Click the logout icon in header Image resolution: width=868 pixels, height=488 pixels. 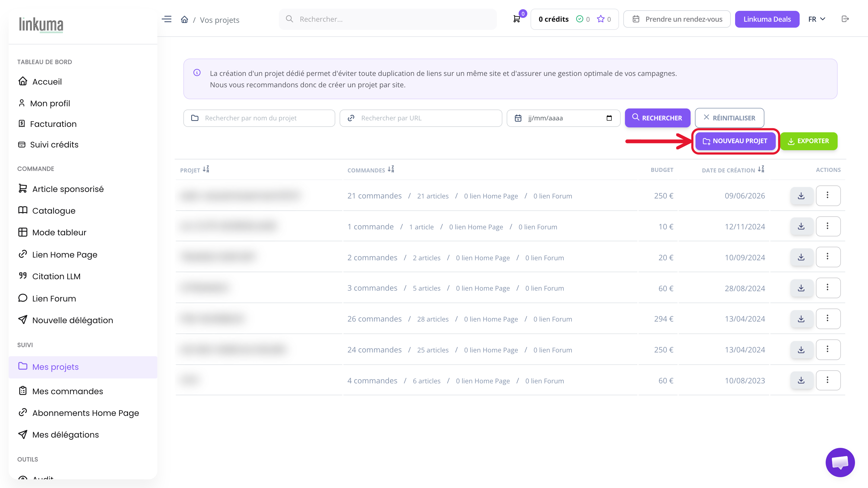(845, 19)
